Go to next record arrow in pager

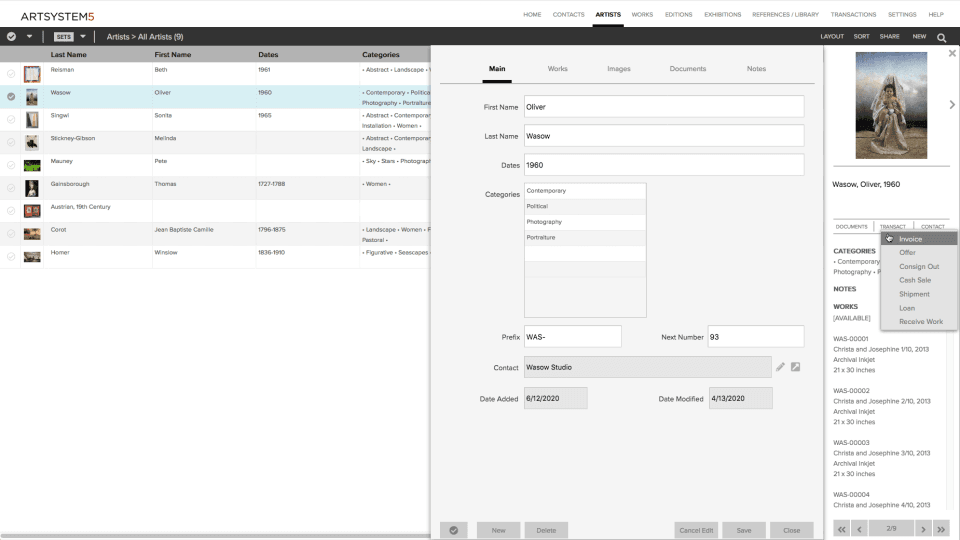tap(923, 529)
